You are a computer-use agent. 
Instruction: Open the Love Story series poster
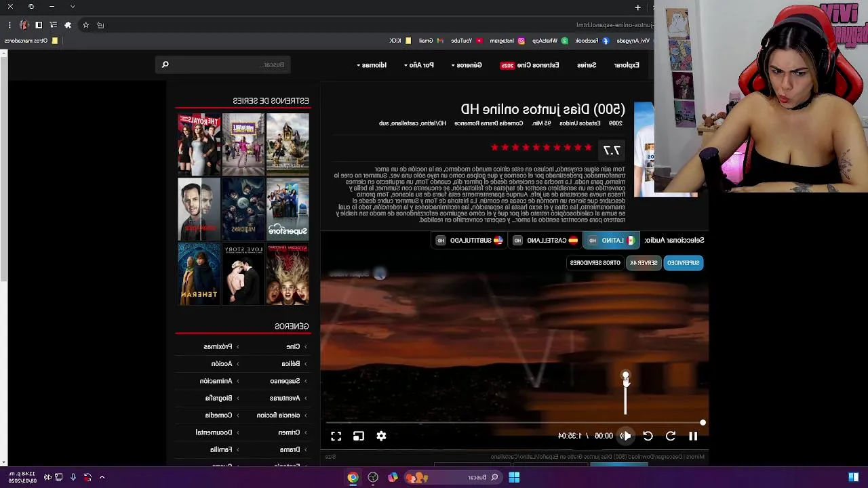point(243,274)
